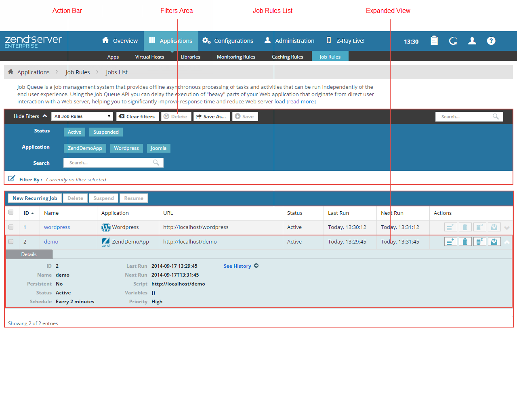The width and height of the screenshot is (517, 420).
Task: Tick the checkbox for the wordpress job
Action: (x=11, y=227)
